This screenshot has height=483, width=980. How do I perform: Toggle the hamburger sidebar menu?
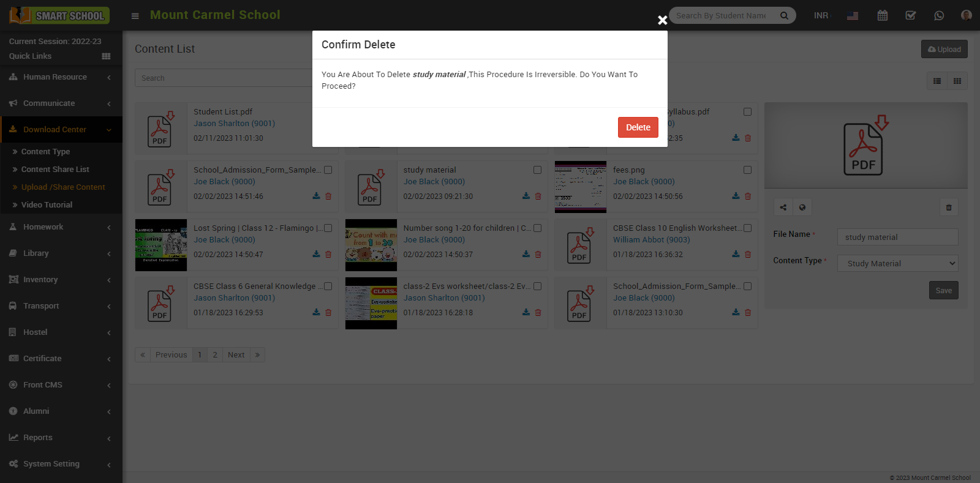[135, 16]
